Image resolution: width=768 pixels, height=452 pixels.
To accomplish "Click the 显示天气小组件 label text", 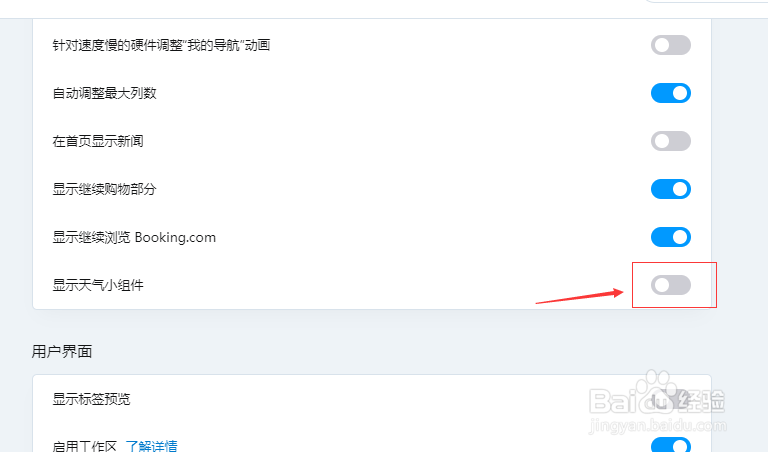I will pos(98,285).
